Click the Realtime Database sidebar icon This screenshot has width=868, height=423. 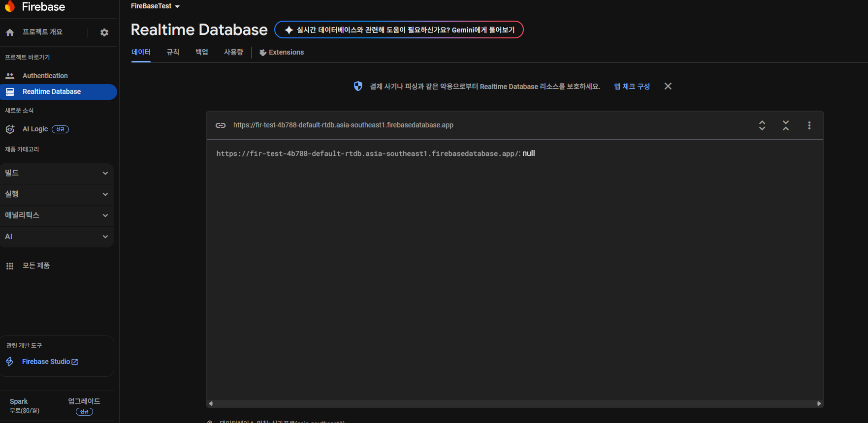coord(10,92)
